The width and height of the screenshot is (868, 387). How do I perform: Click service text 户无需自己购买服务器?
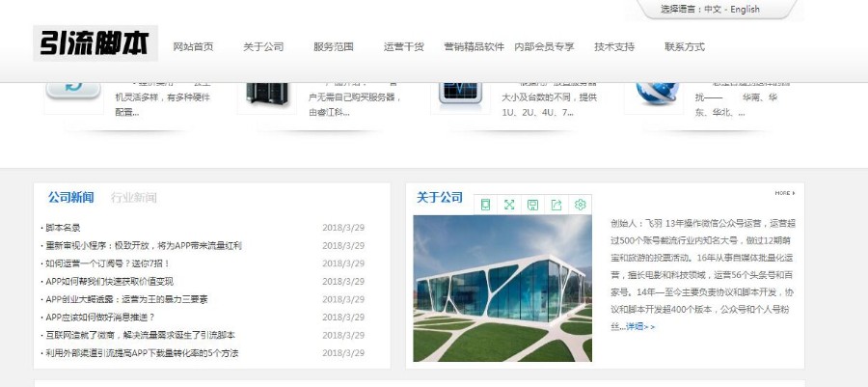point(354,97)
